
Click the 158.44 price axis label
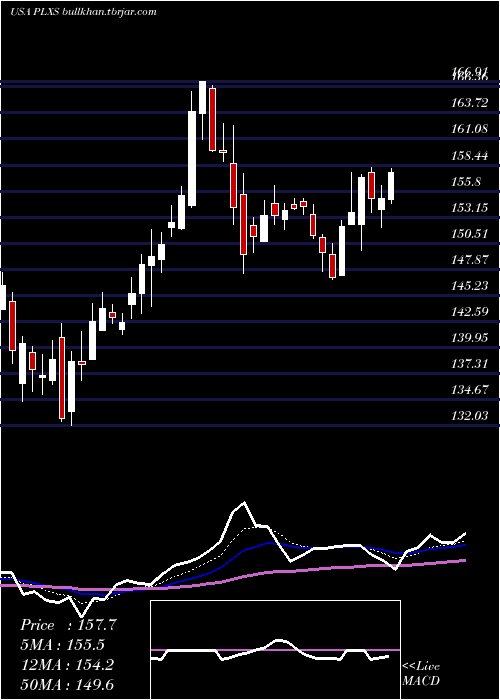(468, 156)
